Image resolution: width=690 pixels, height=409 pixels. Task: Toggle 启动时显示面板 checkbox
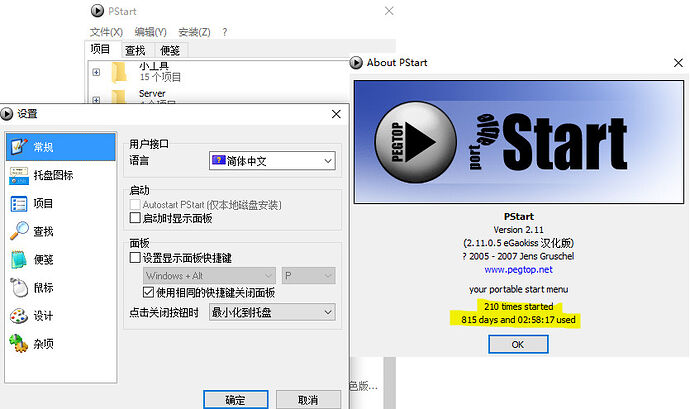tap(135, 217)
